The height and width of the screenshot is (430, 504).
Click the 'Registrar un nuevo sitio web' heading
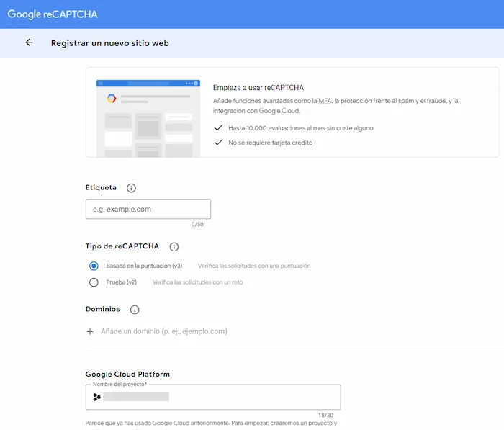110,43
